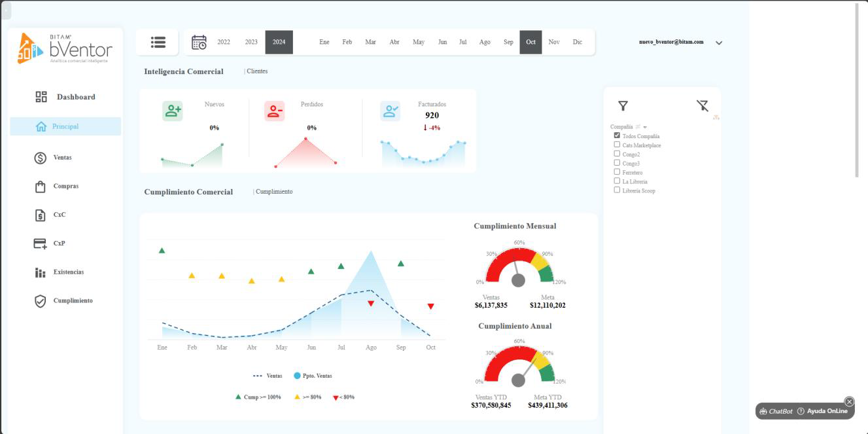
Task: Toggle the Ventas dashed-line legend entry
Action: [268, 376]
